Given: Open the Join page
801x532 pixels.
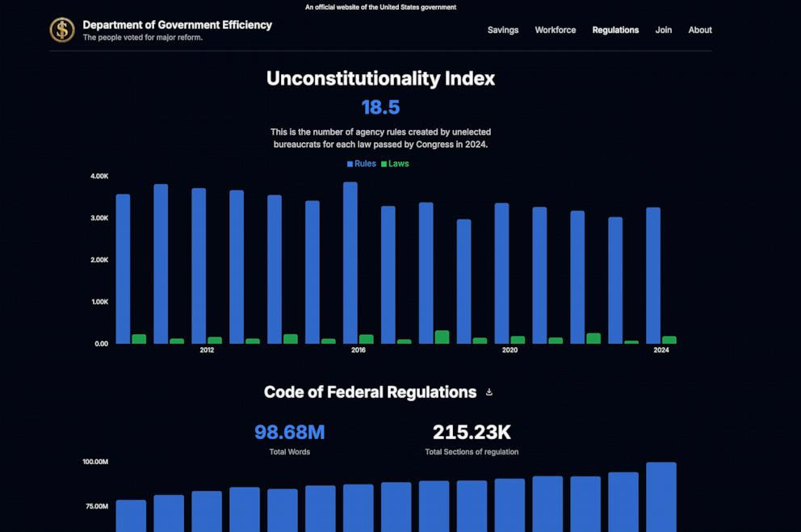Looking at the screenshot, I should tap(664, 30).
